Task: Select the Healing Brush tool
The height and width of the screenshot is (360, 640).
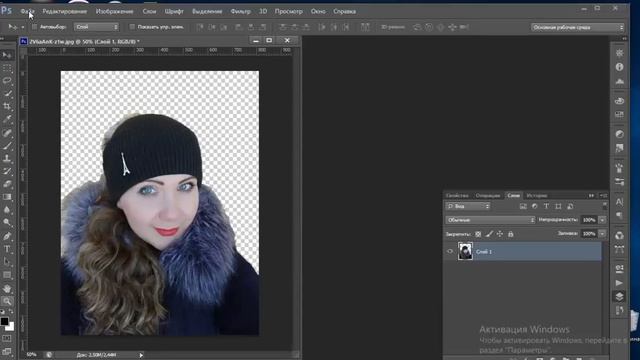Action: point(7,133)
